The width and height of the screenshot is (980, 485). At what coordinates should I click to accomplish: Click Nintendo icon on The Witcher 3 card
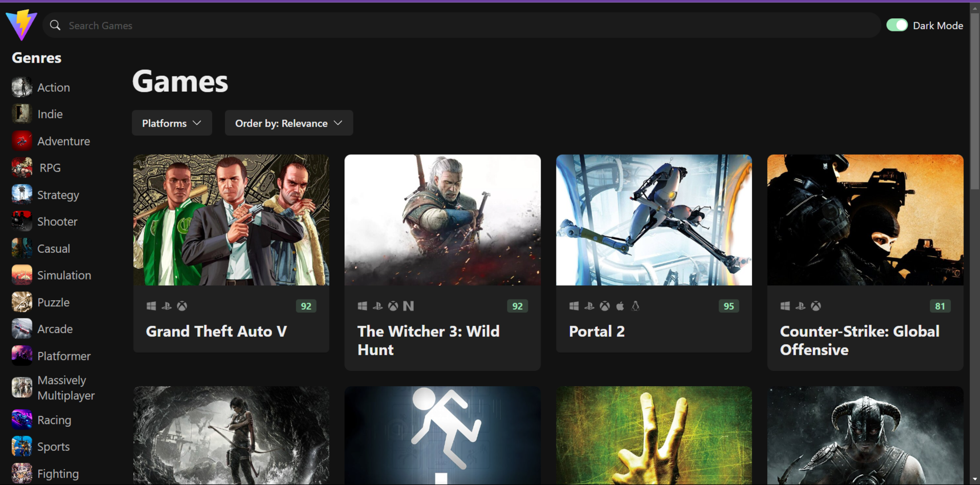(x=408, y=306)
